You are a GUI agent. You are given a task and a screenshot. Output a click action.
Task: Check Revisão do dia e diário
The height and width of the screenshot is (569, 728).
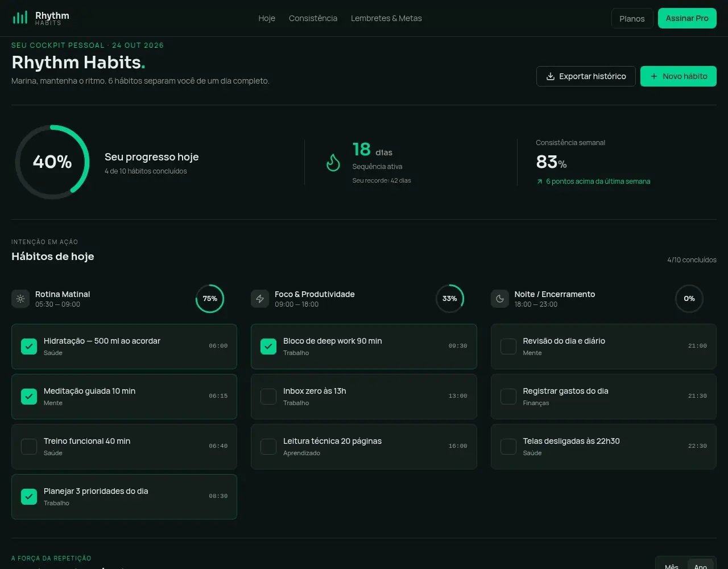[x=508, y=347]
